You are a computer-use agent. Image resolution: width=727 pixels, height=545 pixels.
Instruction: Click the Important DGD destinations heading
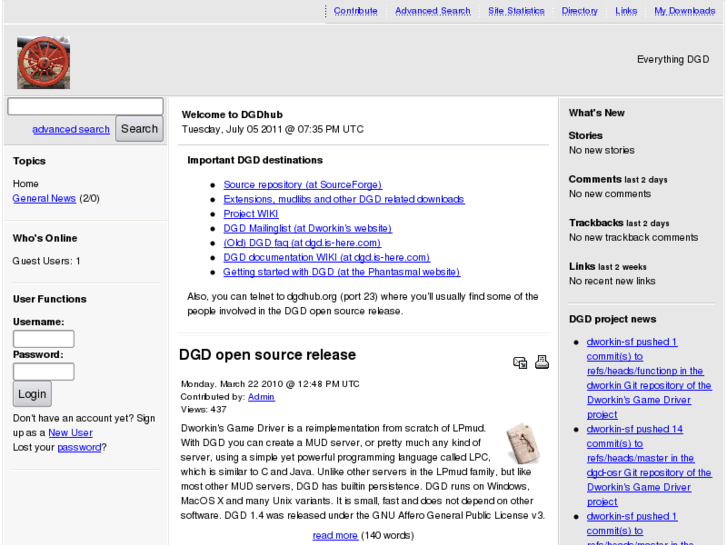[255, 160]
